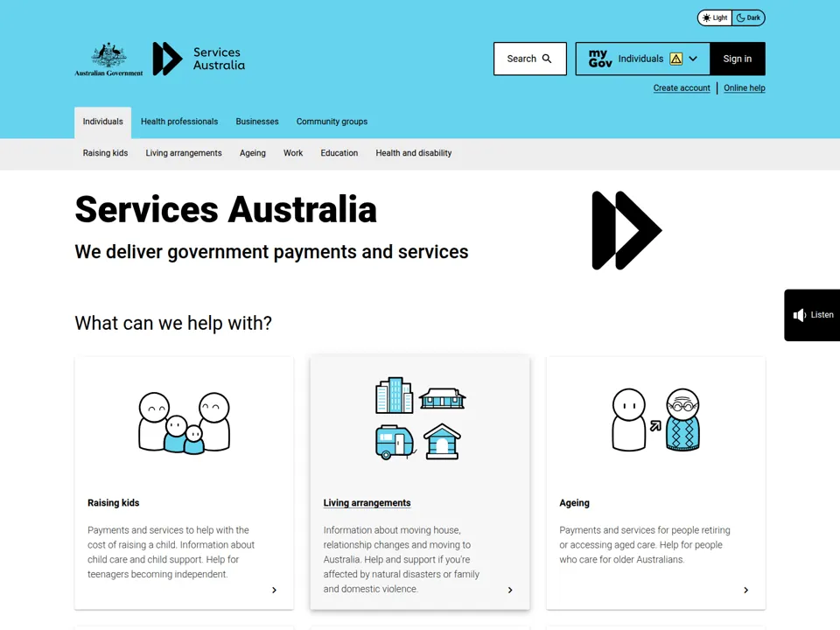Click the large double-arrow Services Australia emblem
The width and height of the screenshot is (840, 630).
click(x=626, y=230)
